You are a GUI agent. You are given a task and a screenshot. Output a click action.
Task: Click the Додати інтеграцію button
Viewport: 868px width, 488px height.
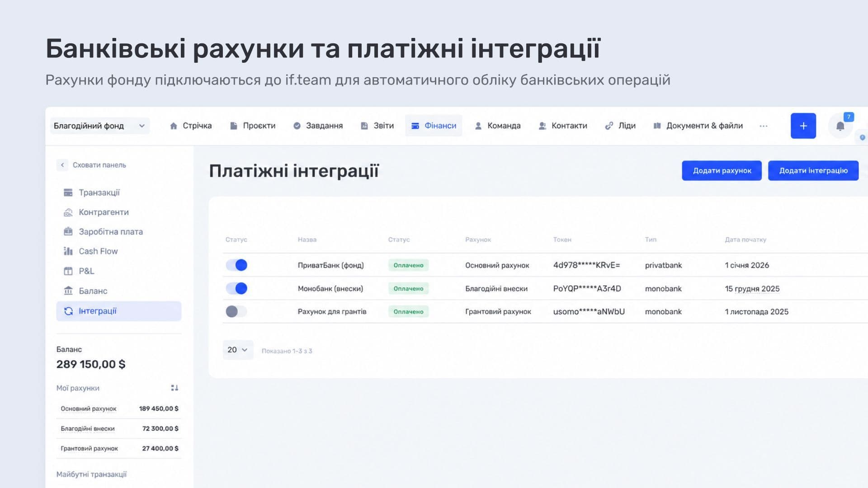click(813, 171)
